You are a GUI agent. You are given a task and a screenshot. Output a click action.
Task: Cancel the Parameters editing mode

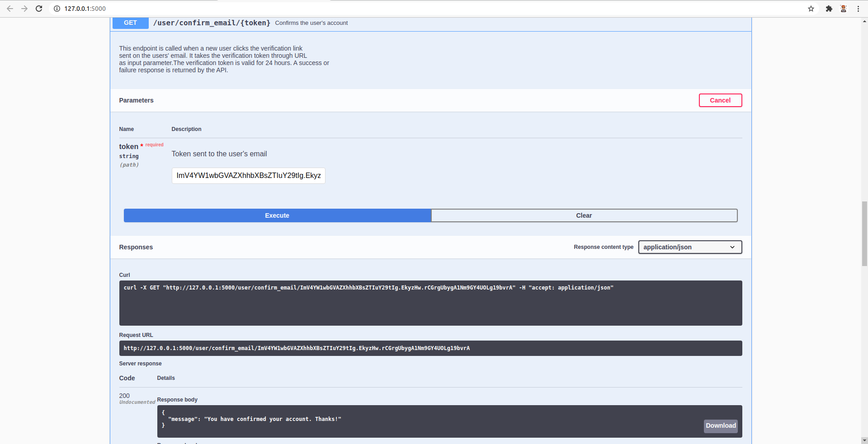720,100
